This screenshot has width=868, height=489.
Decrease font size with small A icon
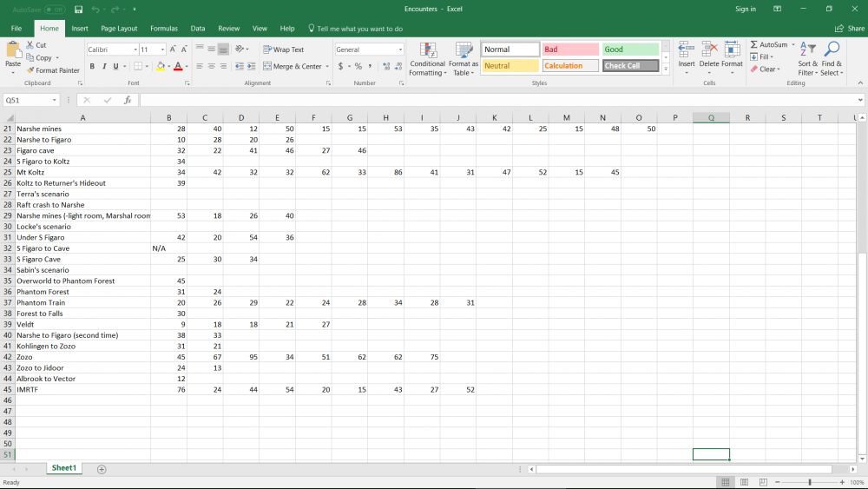tap(184, 50)
